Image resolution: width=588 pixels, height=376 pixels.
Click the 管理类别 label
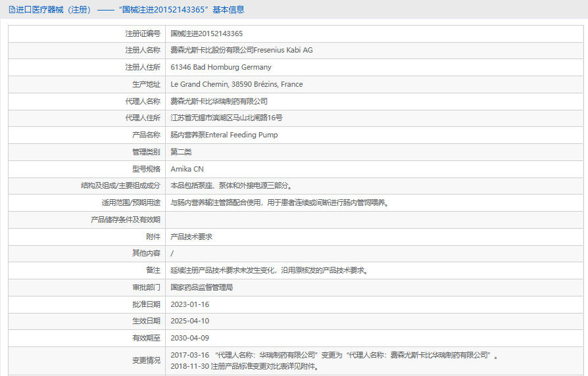click(x=146, y=152)
